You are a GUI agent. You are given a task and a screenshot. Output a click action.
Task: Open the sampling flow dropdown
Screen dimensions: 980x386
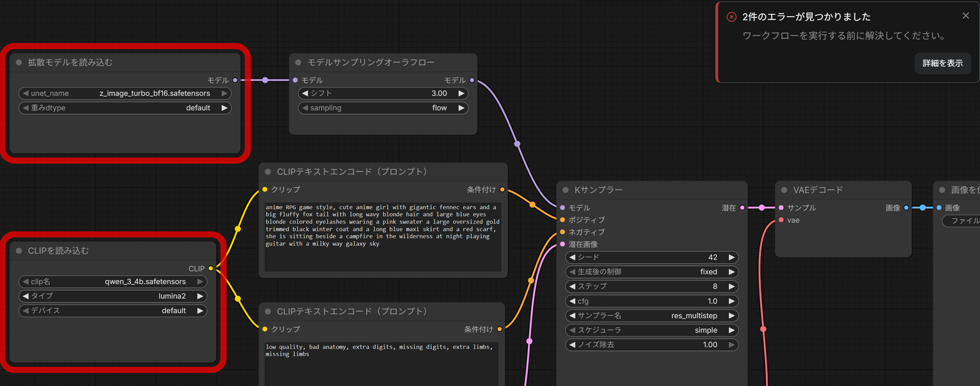coord(383,108)
